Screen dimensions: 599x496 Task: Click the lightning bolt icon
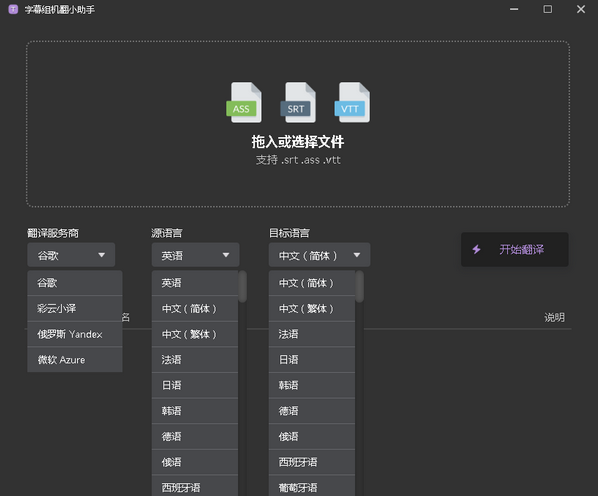(x=476, y=250)
